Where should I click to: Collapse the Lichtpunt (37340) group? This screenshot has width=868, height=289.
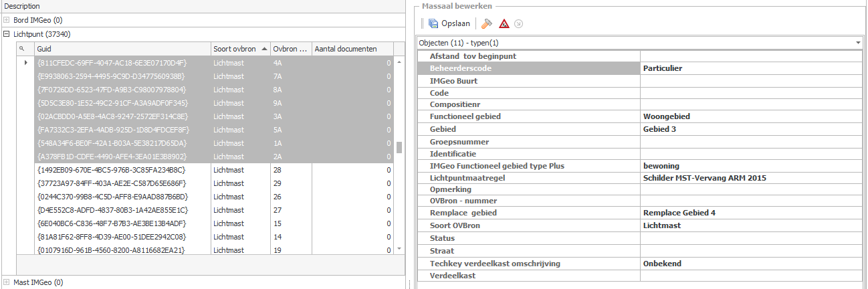[7, 34]
